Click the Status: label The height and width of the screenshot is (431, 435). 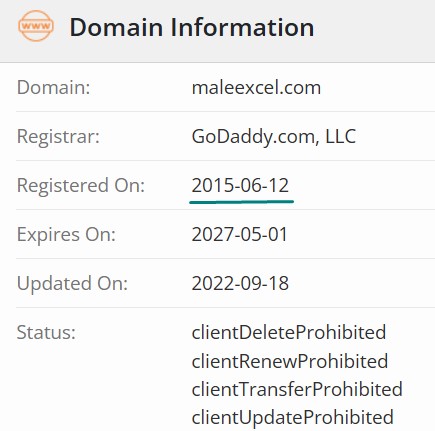[x=46, y=332]
